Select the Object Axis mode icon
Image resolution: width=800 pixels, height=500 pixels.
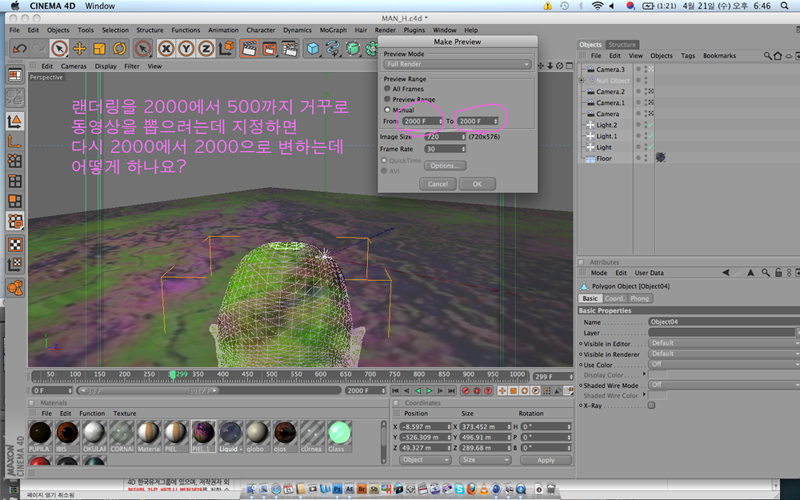pyautogui.click(x=15, y=141)
